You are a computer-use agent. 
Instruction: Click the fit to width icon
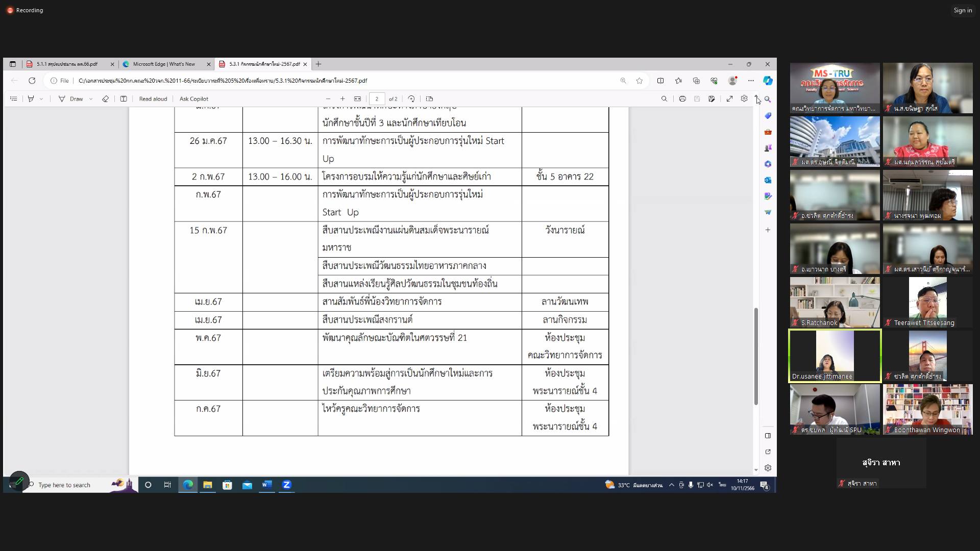pyautogui.click(x=357, y=99)
